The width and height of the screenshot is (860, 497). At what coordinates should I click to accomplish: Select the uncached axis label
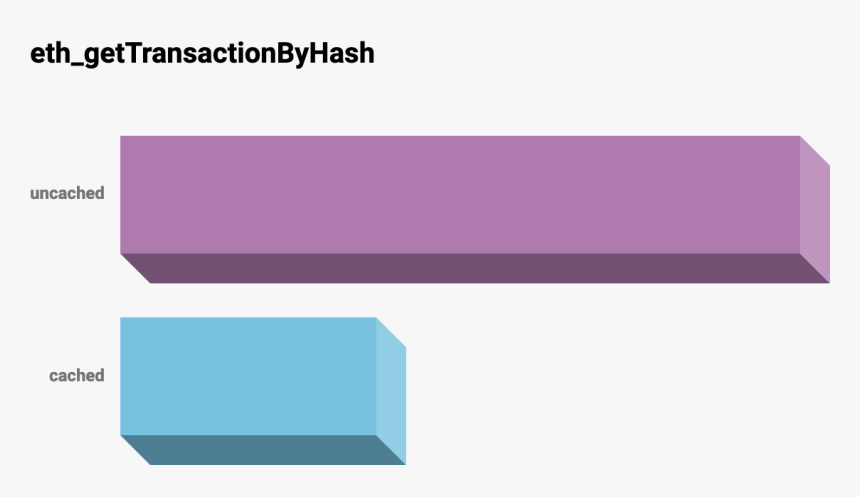pyautogui.click(x=67, y=193)
